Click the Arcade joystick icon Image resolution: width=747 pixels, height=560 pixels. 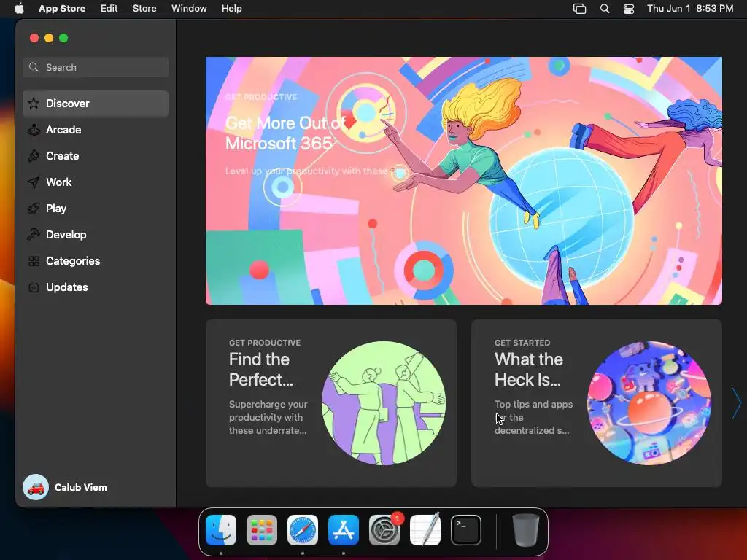click(34, 130)
